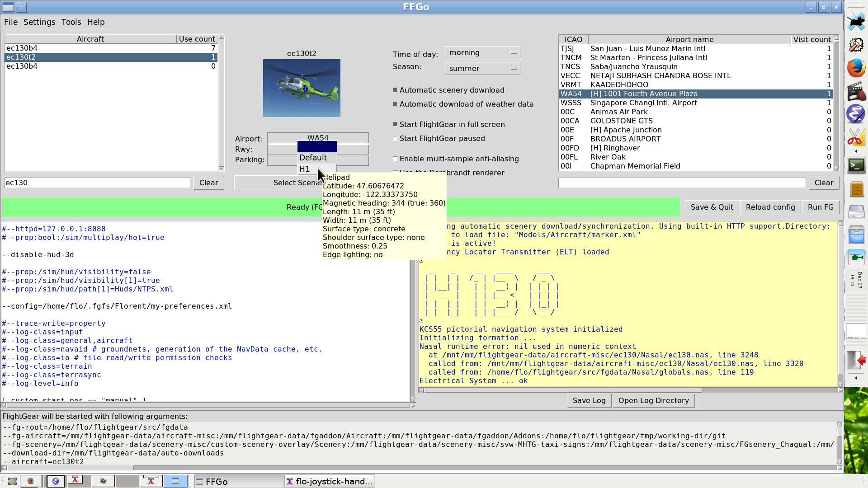
Task: Open the Help menu
Action: [96, 22]
